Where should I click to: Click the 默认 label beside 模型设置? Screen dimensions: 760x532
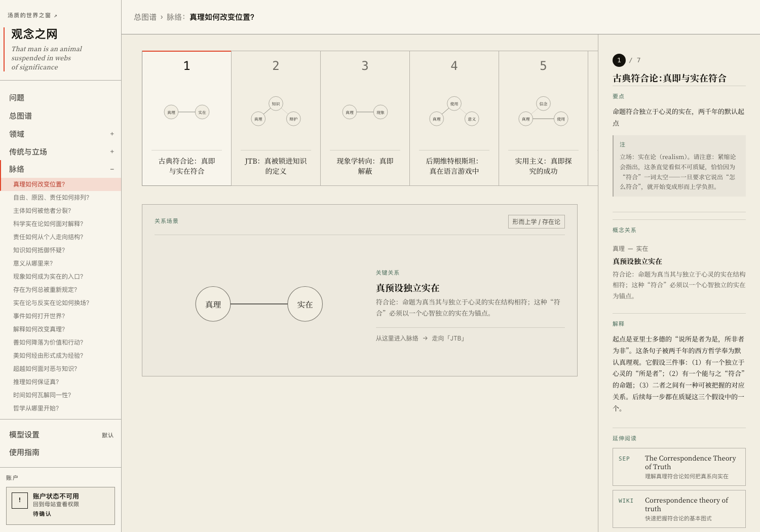tap(107, 435)
